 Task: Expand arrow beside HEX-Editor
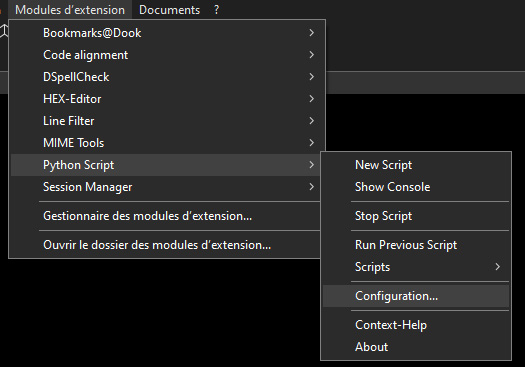pos(311,99)
